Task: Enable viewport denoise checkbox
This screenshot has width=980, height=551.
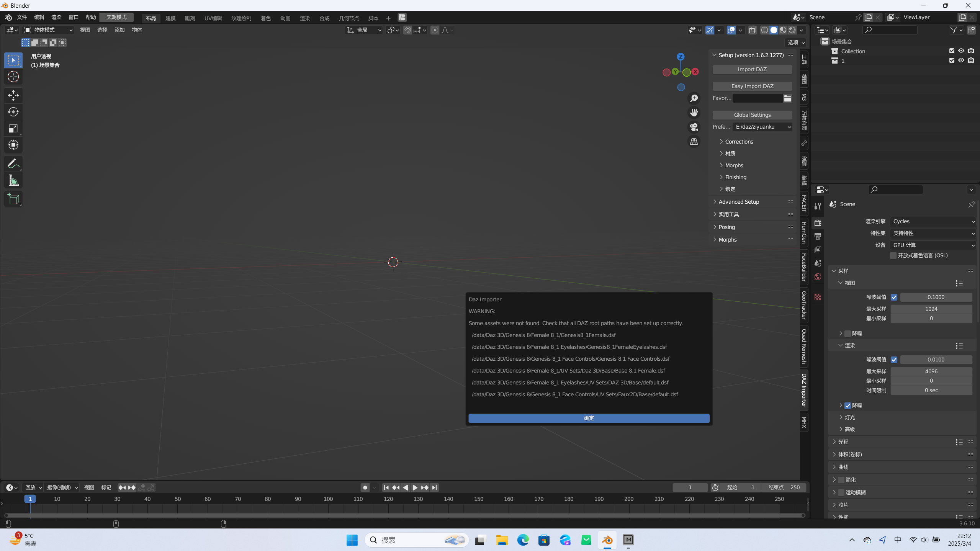Action: (x=847, y=334)
